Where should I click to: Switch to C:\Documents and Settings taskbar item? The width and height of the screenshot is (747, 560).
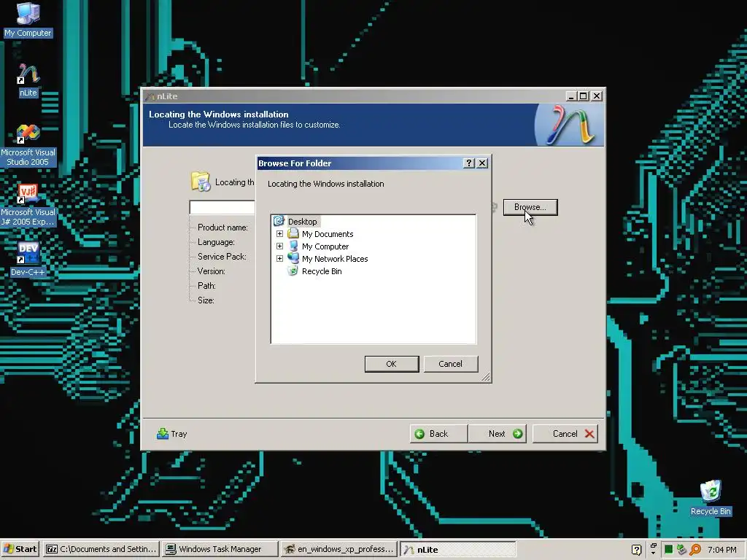tap(101, 549)
